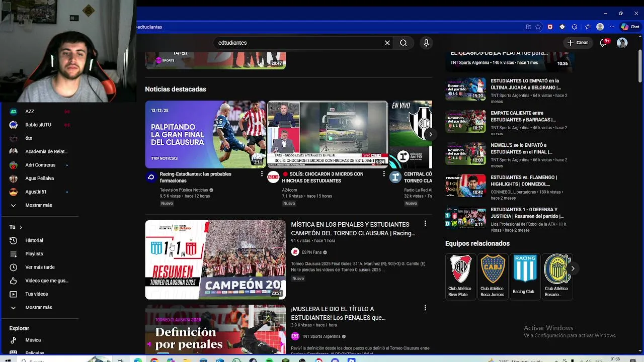
Task: Open the Edge favorites list icon
Action: pos(587,27)
